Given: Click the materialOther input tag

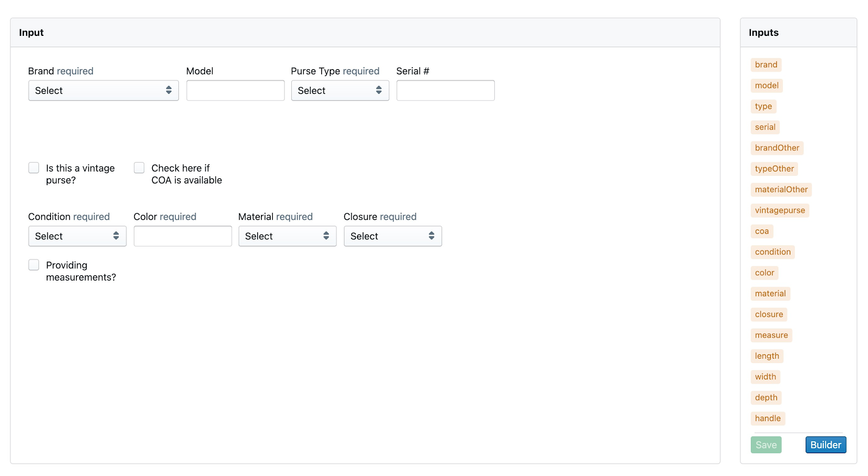Looking at the screenshot, I should tap(781, 189).
